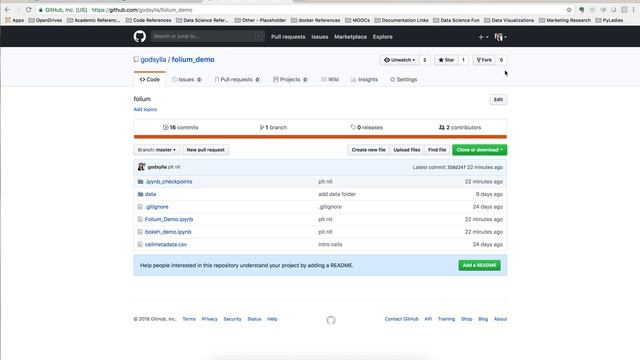Open the plus create-new menu in header
The width and height of the screenshot is (640, 360).
(483, 37)
